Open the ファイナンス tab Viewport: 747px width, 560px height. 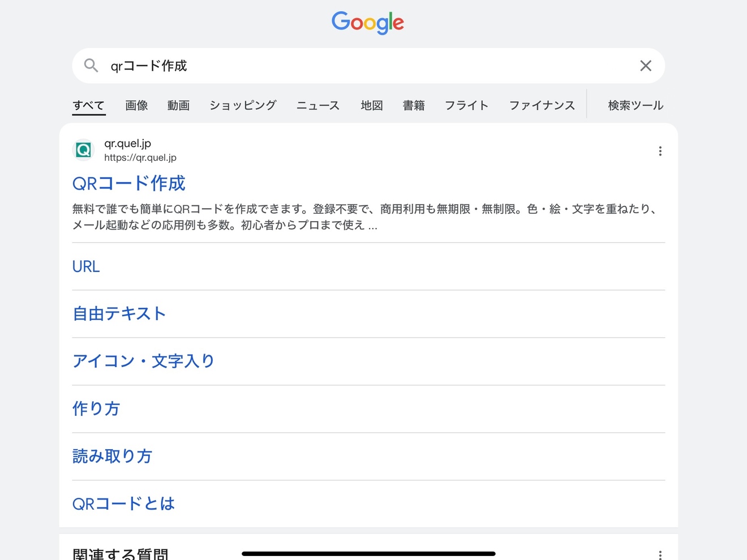[x=542, y=105]
